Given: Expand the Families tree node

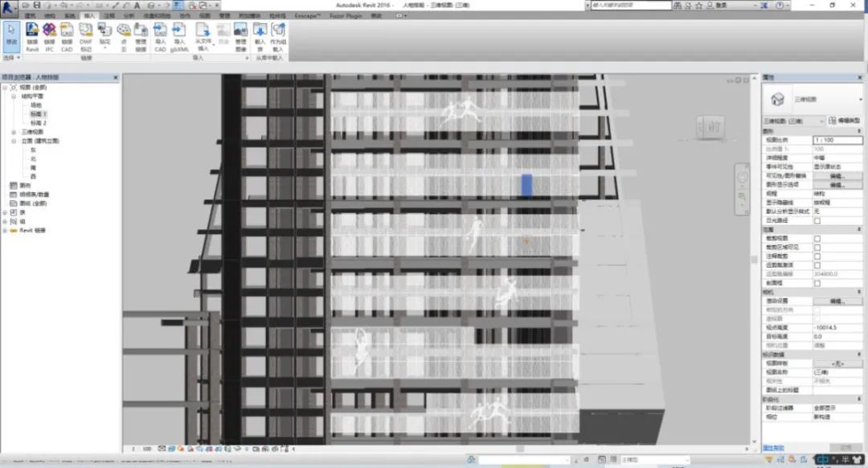Looking at the screenshot, I should point(5,212).
